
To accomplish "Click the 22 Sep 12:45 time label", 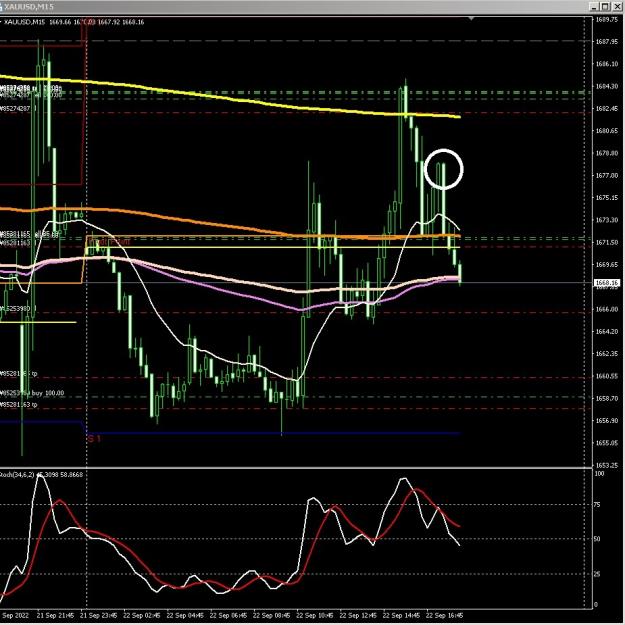I will coord(358,615).
